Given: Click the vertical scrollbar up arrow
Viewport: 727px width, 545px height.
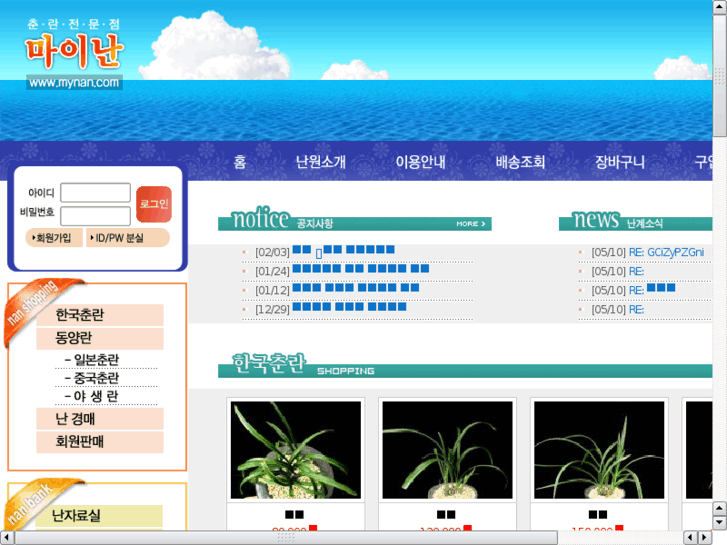Looking at the screenshot, I should pyautogui.click(x=720, y=6).
